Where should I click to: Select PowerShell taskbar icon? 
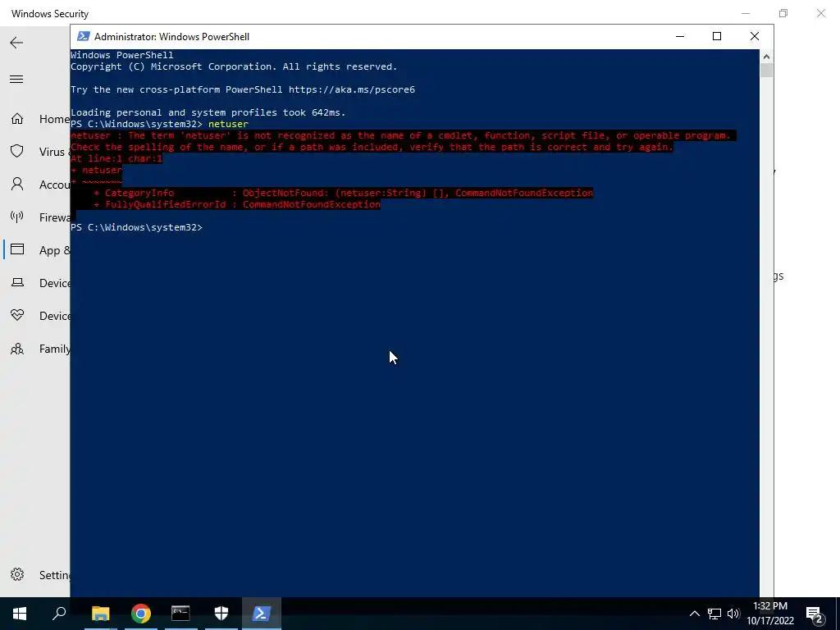(262, 614)
